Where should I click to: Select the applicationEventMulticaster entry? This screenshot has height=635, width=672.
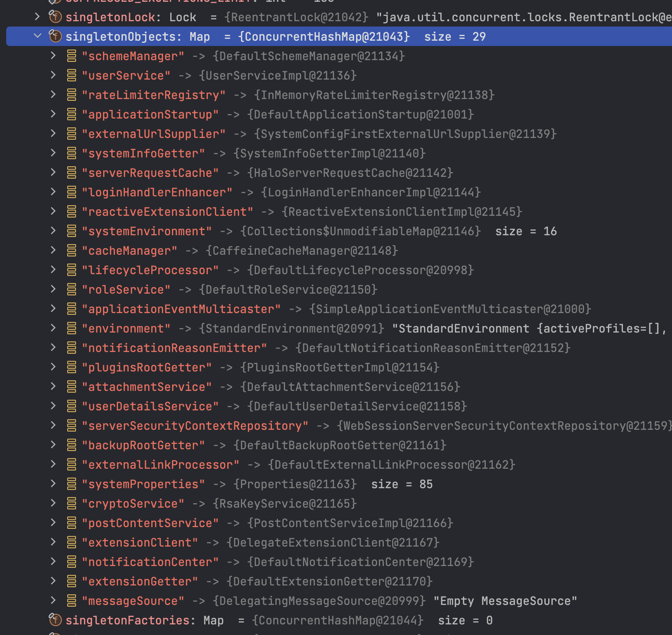(181, 309)
